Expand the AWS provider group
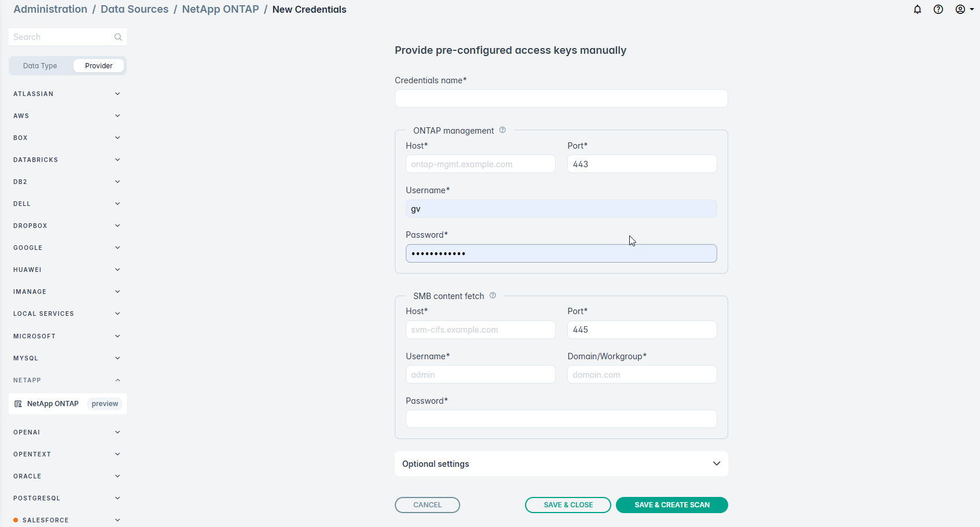The height and width of the screenshot is (527, 980). 68,116
